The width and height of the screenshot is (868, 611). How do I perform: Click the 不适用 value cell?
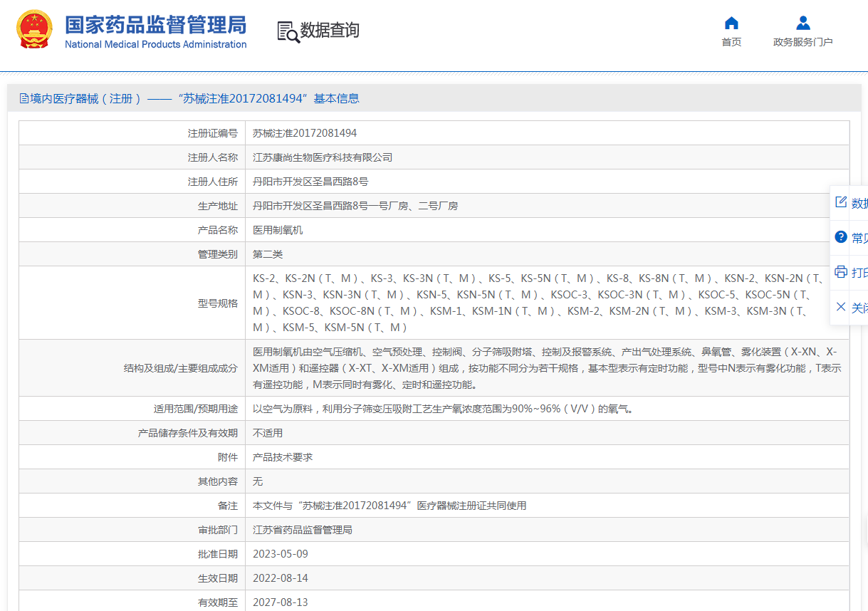(548, 433)
